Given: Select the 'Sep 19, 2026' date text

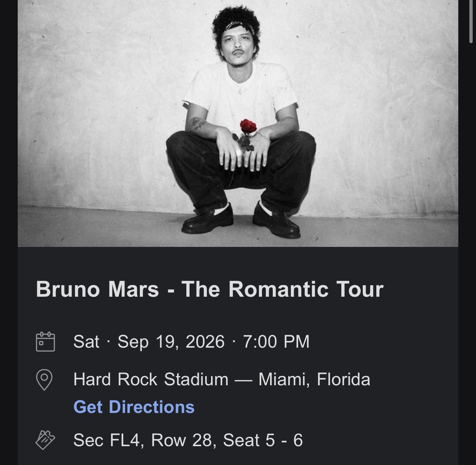Looking at the screenshot, I should point(171,341).
